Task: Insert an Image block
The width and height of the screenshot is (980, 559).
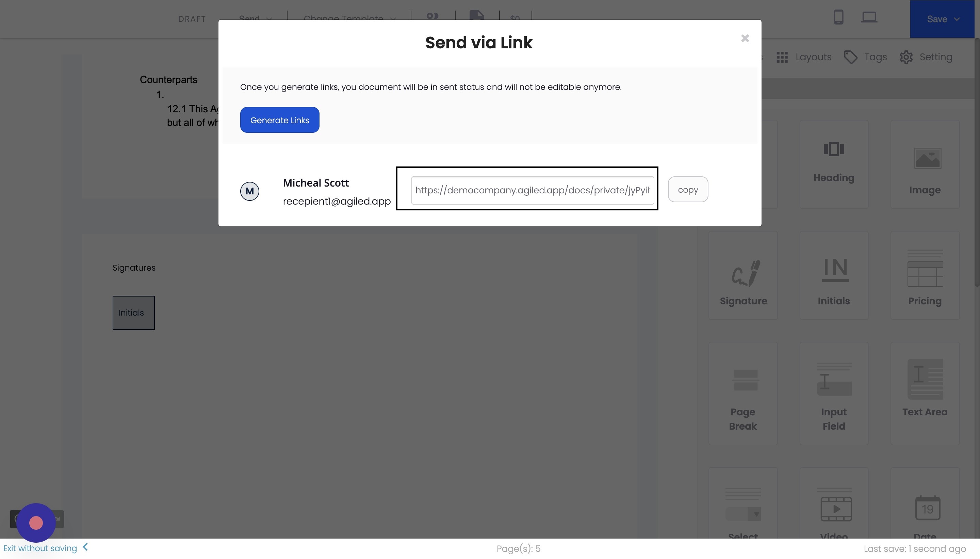Action: point(925,164)
